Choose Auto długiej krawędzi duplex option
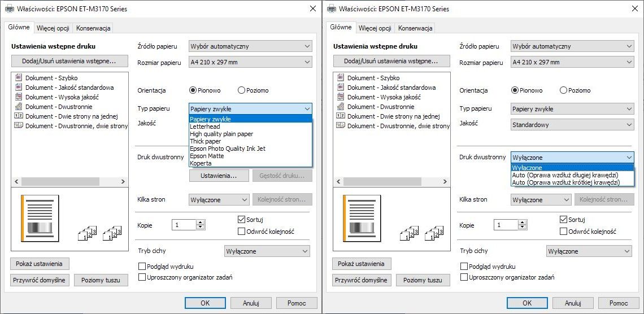 (572, 175)
